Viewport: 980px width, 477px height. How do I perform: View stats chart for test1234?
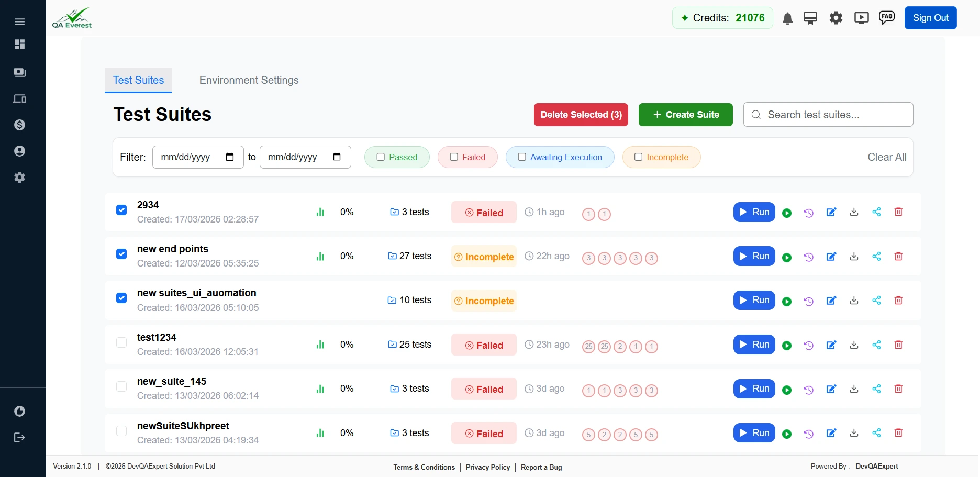point(320,345)
